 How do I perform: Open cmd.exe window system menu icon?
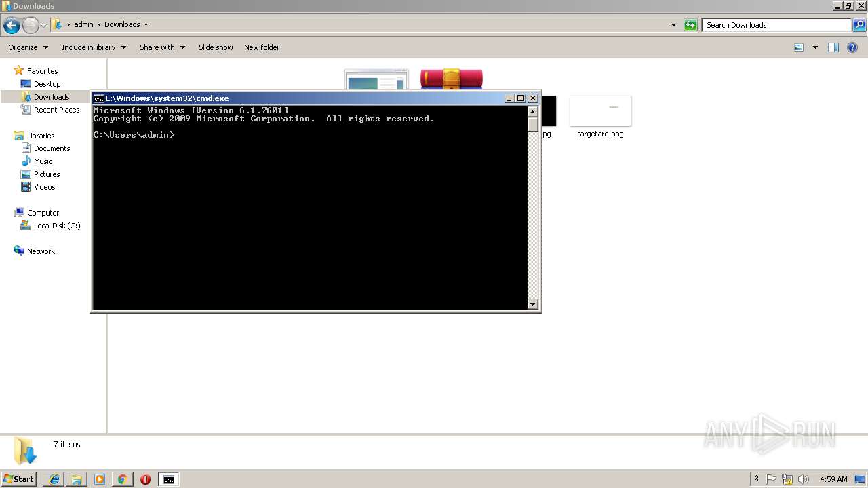98,98
